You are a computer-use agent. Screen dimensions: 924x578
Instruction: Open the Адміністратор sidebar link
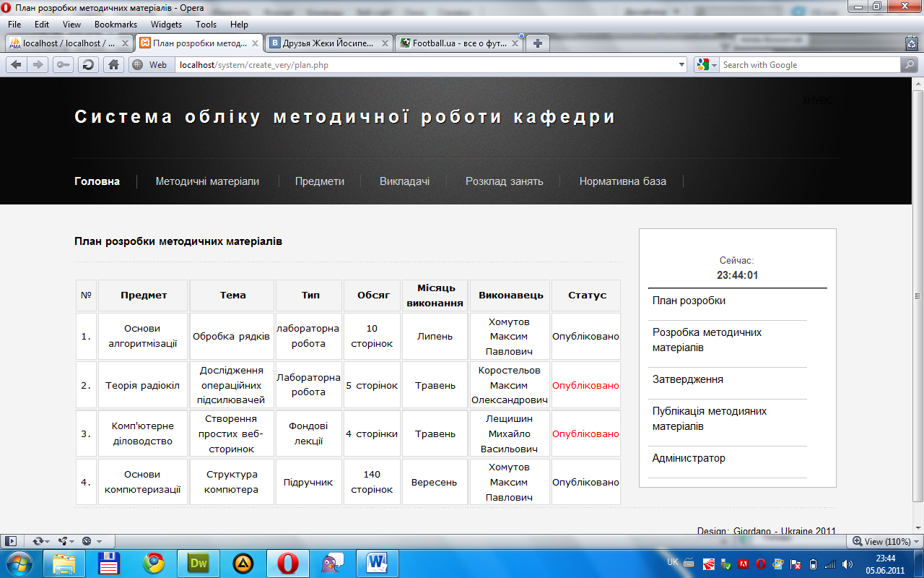pos(689,458)
